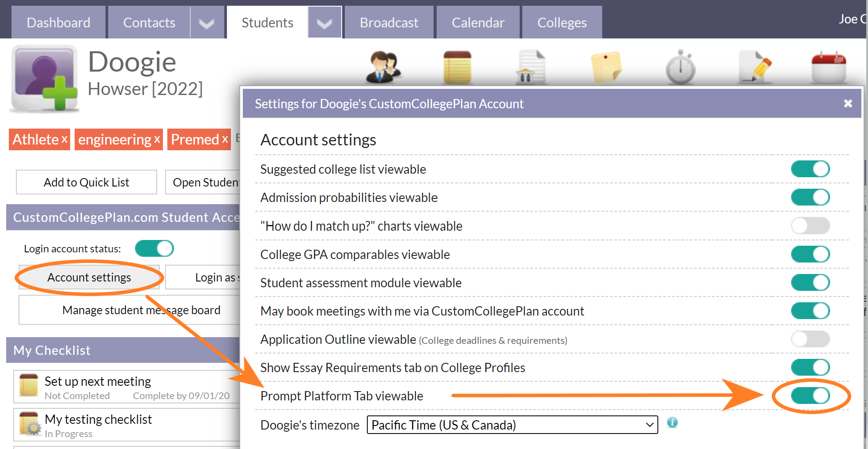The image size is (868, 449).
Task: Go to the Colleges tab
Action: click(x=562, y=22)
